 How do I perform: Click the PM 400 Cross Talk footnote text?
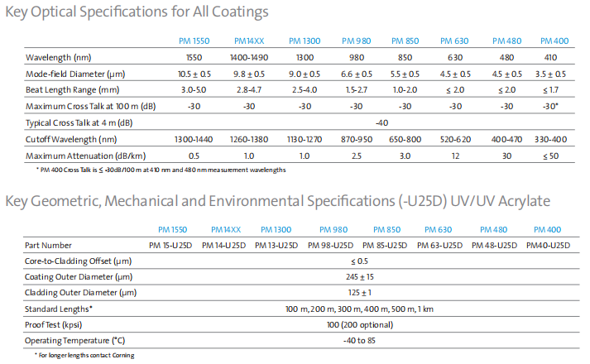pyautogui.click(x=161, y=170)
